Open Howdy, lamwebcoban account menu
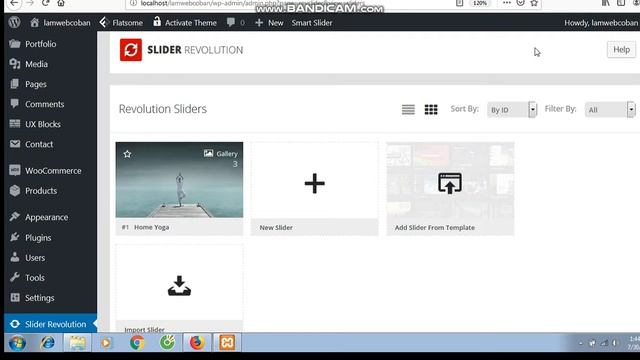Screen dimensions: 640x360 click(x=601, y=23)
